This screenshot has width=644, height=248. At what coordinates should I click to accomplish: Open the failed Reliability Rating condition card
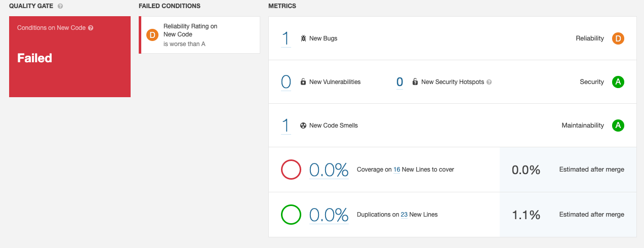(199, 35)
